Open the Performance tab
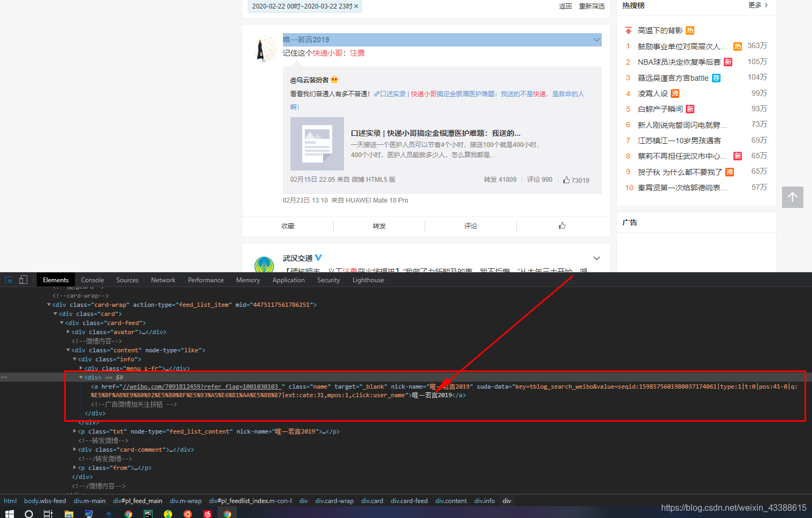Viewport: 812px width, 518px height. [205, 280]
